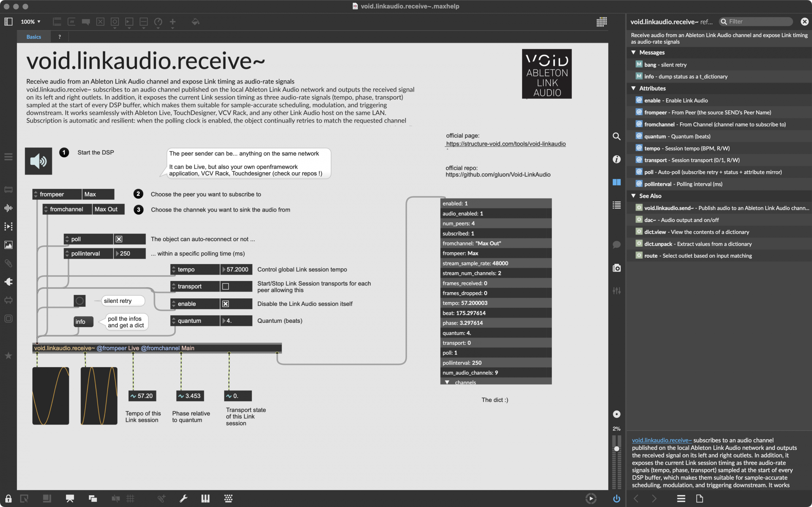Uncheck the poll attribute toggle
Screen dimensions: 812x507
coord(119,239)
